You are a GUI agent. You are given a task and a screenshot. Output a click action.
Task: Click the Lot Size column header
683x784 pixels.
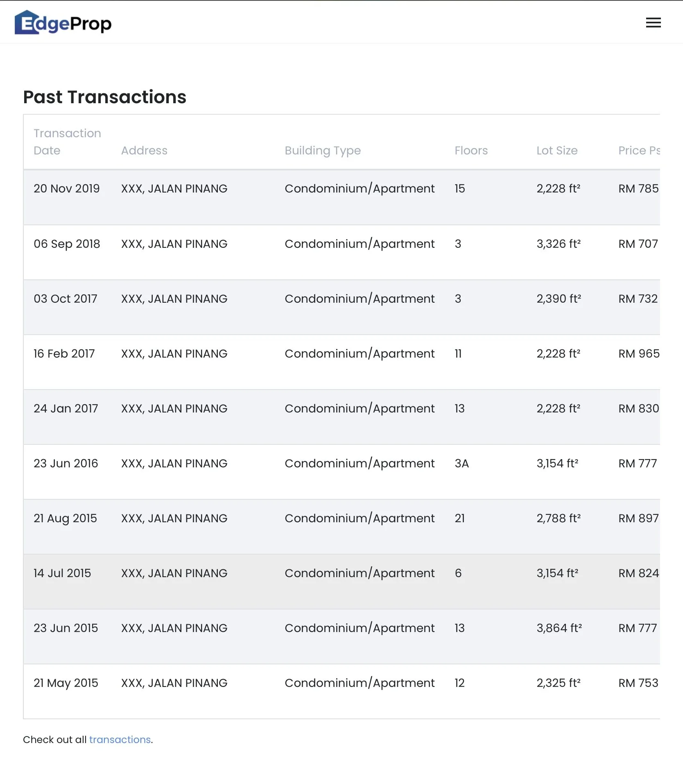(557, 150)
